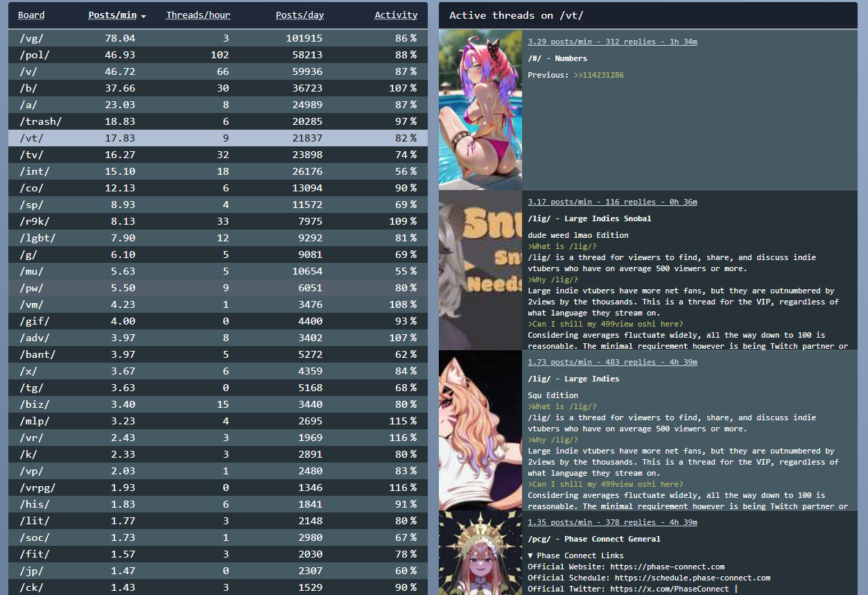This screenshot has height=595, width=868.
Task: Select the /lit/ board row
Action: click(218, 521)
